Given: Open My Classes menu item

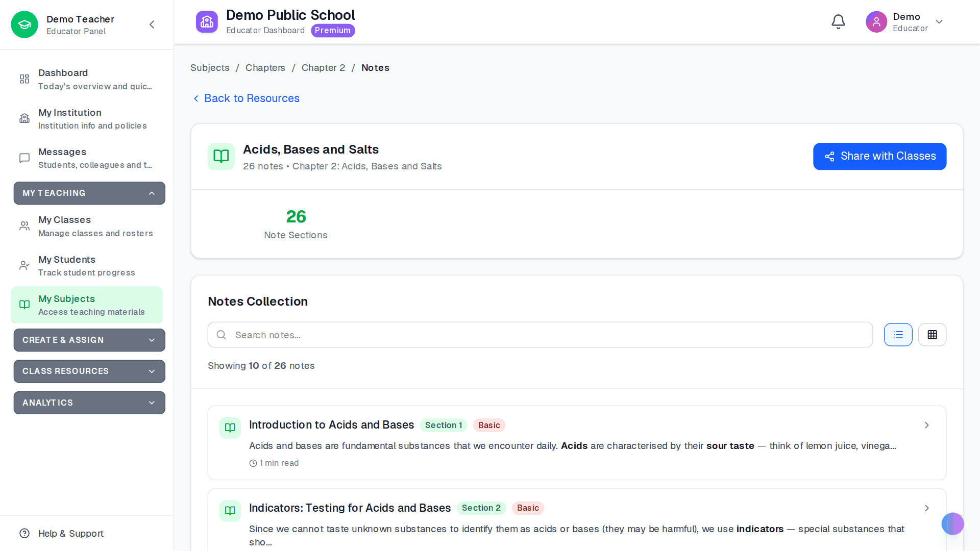Looking at the screenshot, I should pos(87,226).
